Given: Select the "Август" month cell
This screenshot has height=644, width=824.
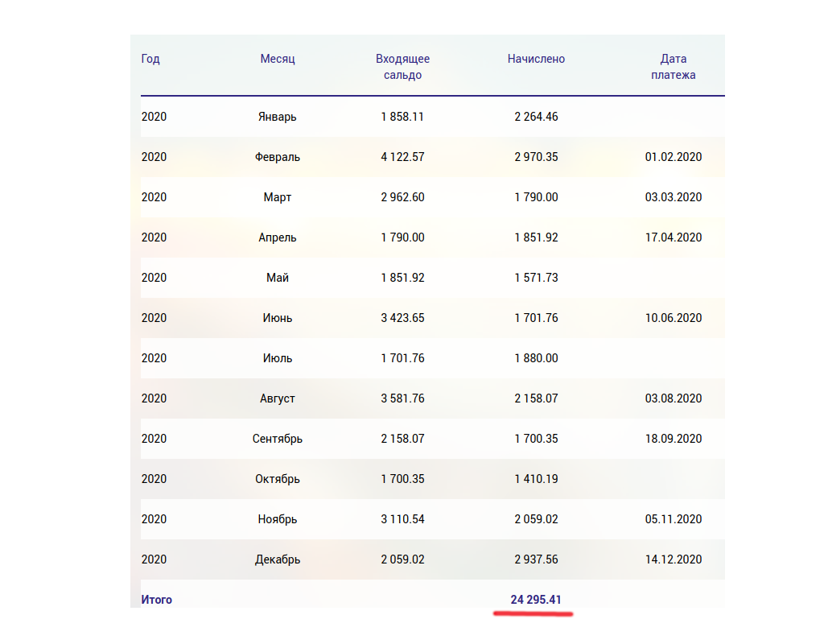Looking at the screenshot, I should pyautogui.click(x=278, y=398).
